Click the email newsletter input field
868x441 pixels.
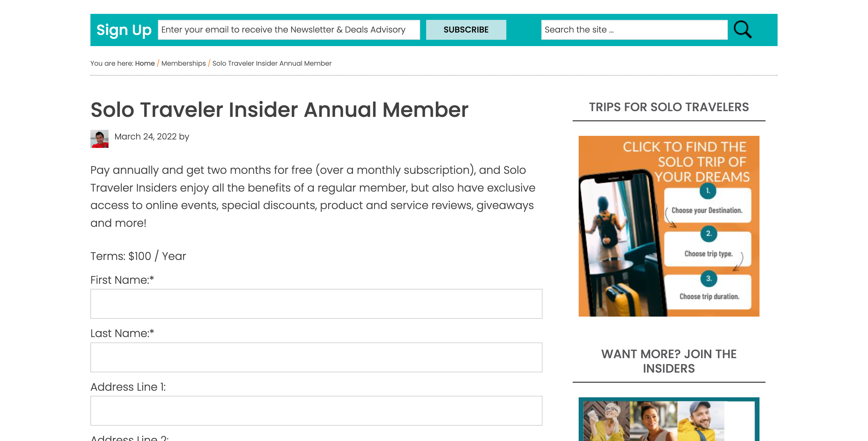[x=290, y=30]
